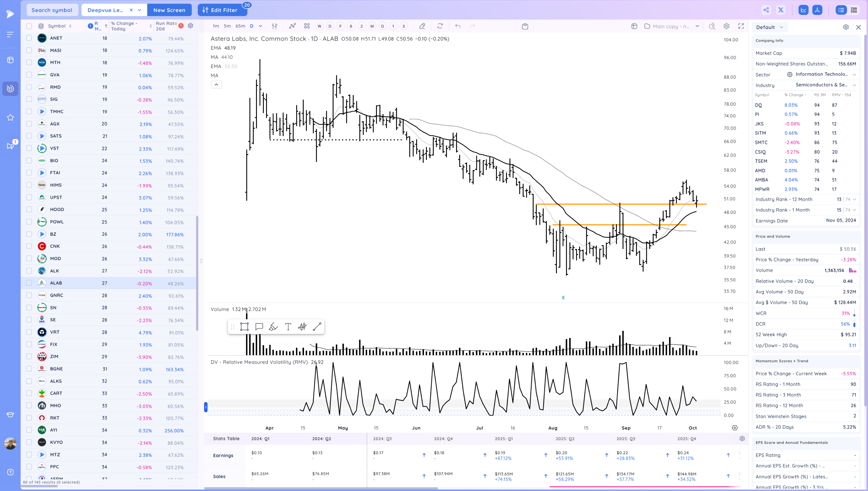Open watchlist star icon in left sidebar
Viewport: 868px width, 491px height.
[10, 117]
